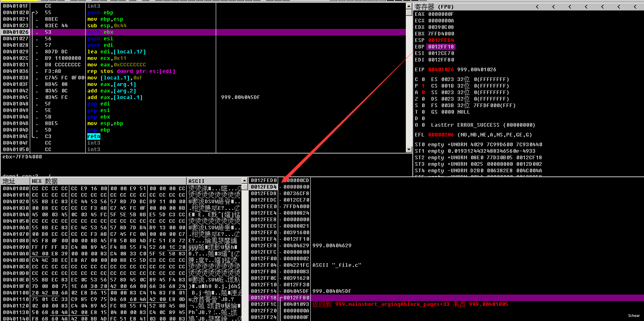The image size is (644, 321).
Task: Select the 'pop ebp' instruction
Action: 99,130
